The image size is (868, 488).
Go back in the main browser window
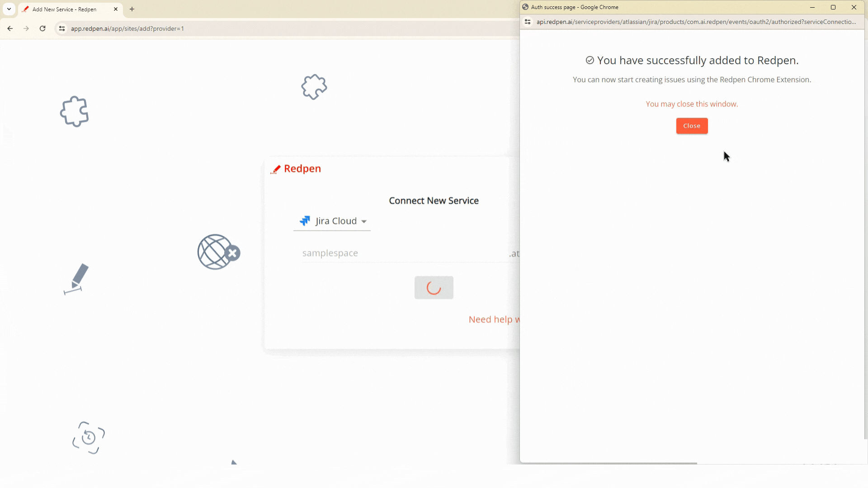pyautogui.click(x=10, y=28)
